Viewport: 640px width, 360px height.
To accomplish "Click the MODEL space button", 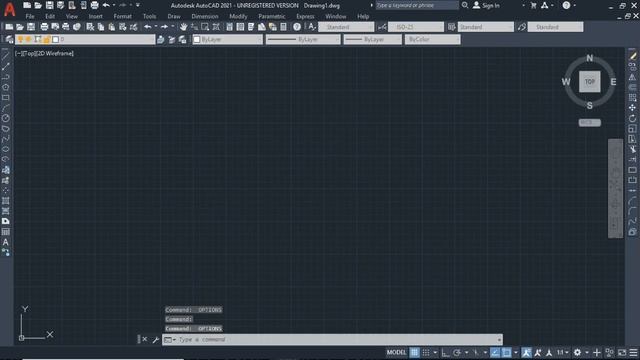I will click(396, 352).
